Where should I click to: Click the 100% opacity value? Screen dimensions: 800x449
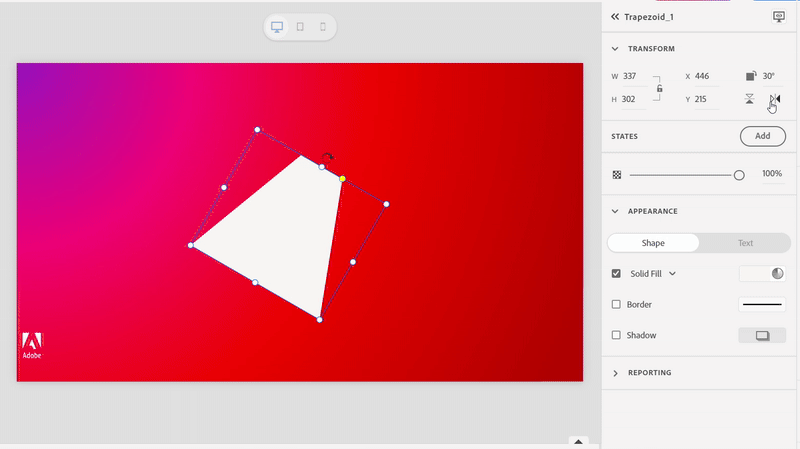click(772, 174)
